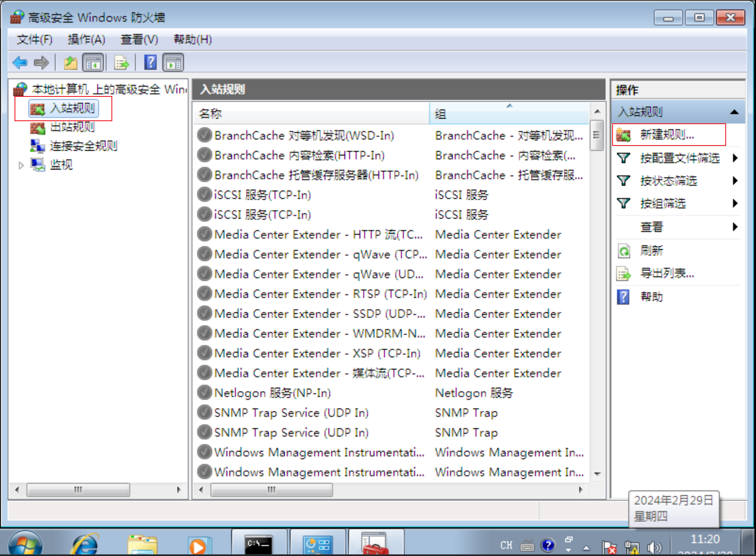The image size is (756, 556).
Task: Select rule BranchCache 对等机发现(WSD-In)
Action: [x=304, y=135]
